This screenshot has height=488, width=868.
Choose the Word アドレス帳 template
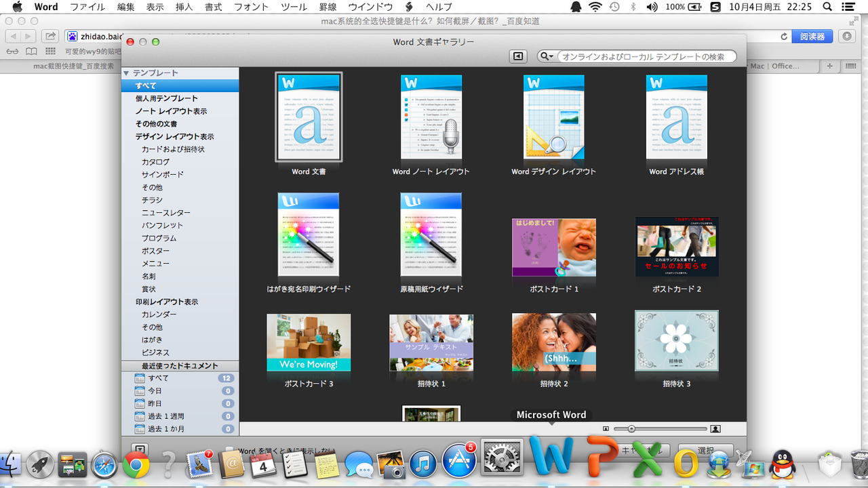point(677,117)
